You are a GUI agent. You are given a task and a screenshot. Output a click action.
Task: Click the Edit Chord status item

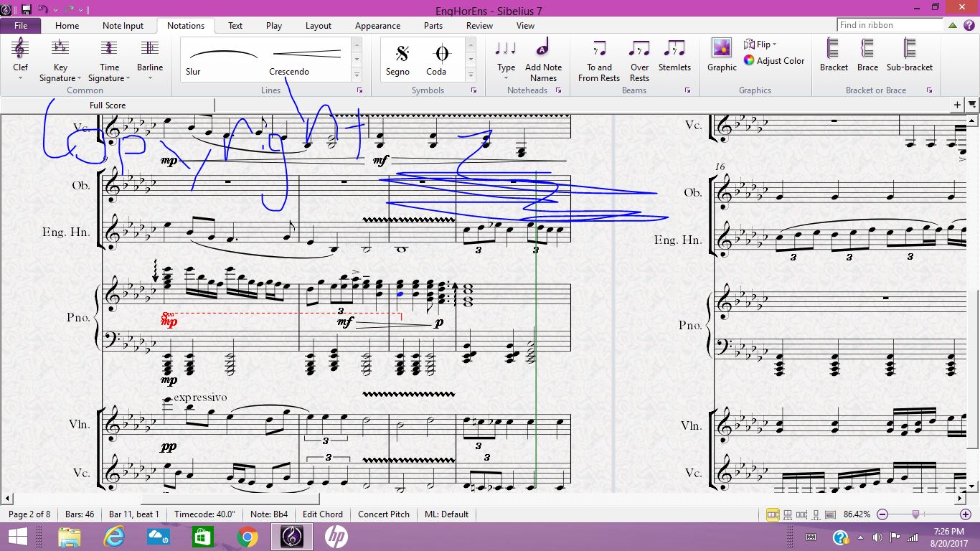pyautogui.click(x=323, y=514)
